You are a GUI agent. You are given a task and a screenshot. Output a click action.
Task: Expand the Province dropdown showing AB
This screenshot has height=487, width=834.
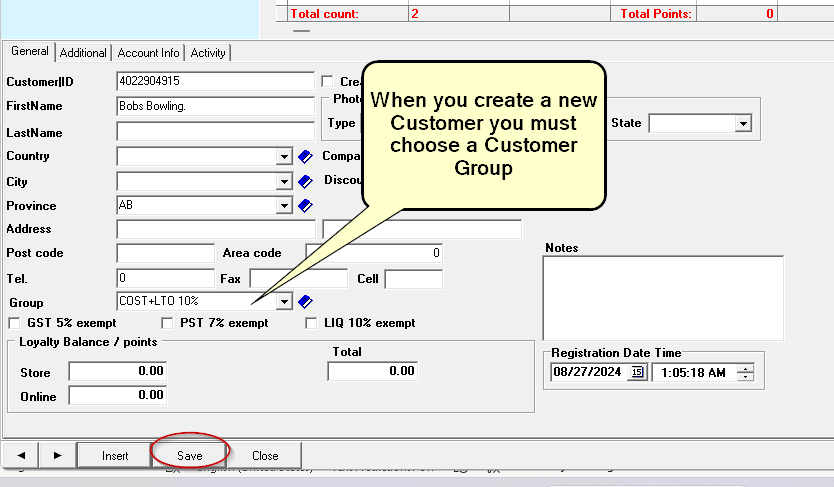pos(284,206)
